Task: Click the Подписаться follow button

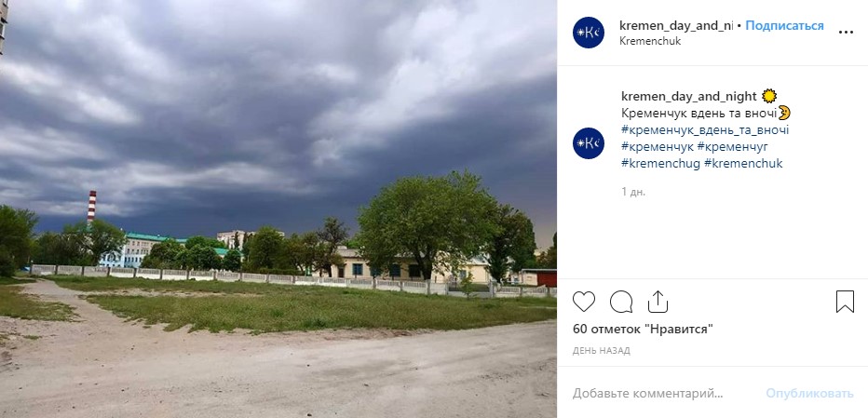Action: click(784, 25)
